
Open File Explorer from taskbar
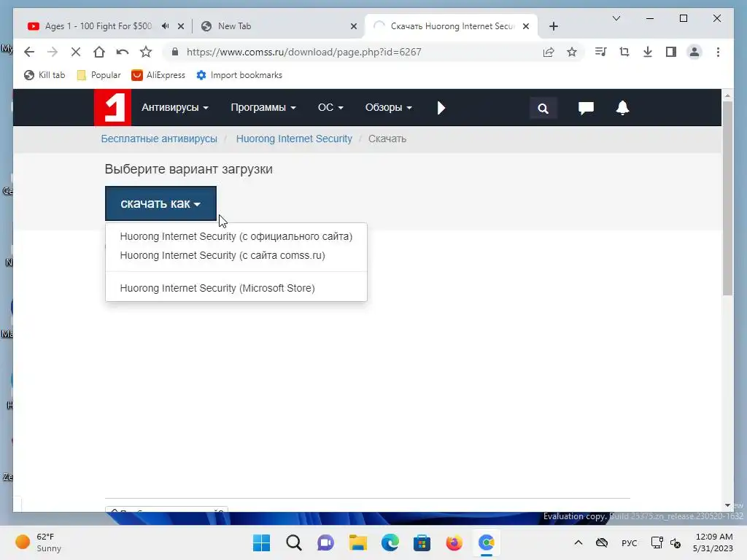point(357,542)
